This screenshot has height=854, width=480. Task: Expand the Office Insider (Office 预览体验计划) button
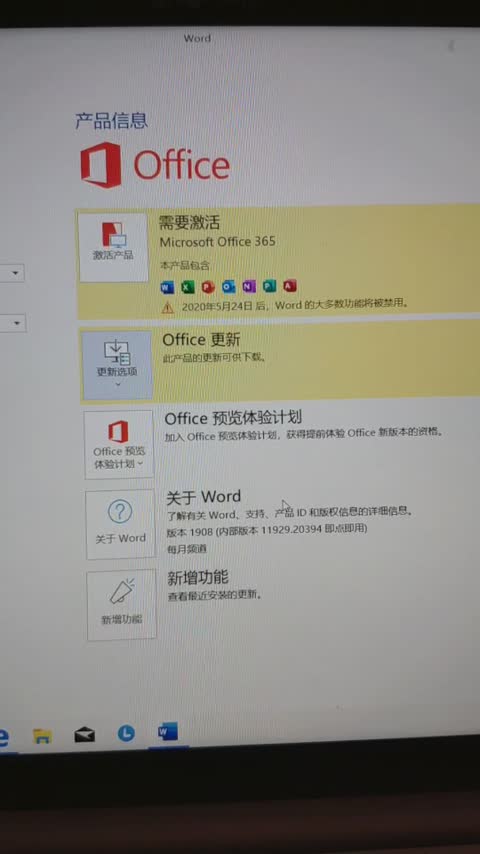(x=119, y=445)
